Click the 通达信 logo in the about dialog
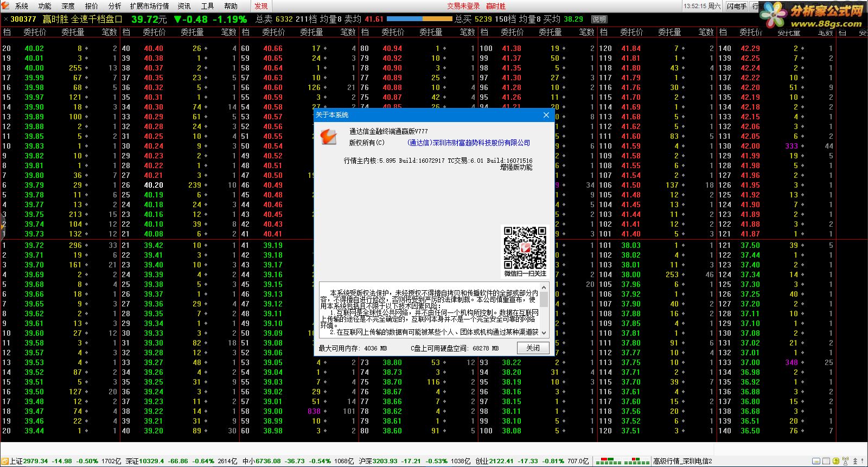868x467 pixels. (x=328, y=136)
